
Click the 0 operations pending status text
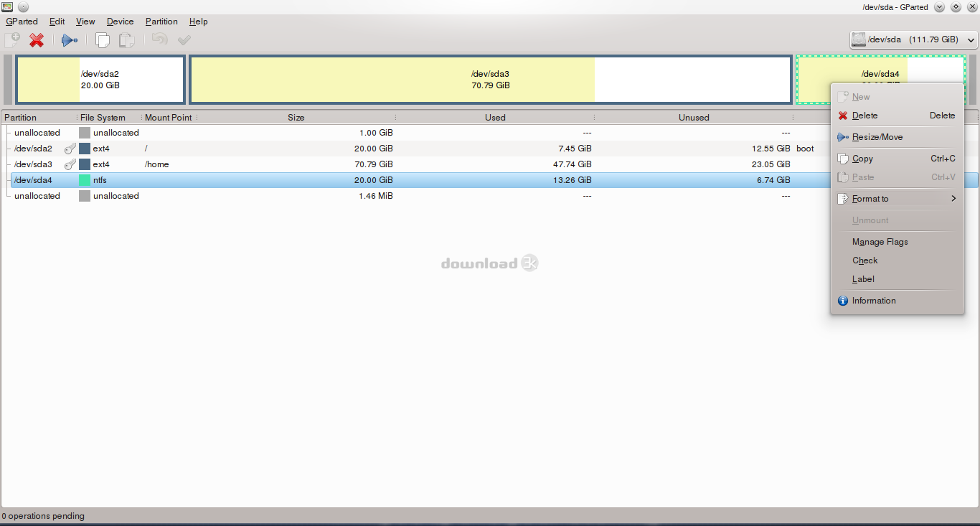click(x=43, y=516)
